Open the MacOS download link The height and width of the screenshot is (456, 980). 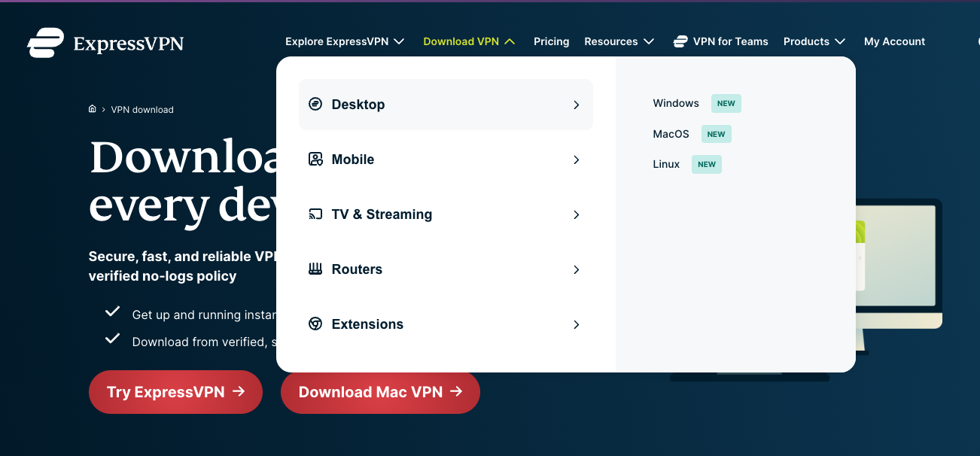tap(671, 134)
